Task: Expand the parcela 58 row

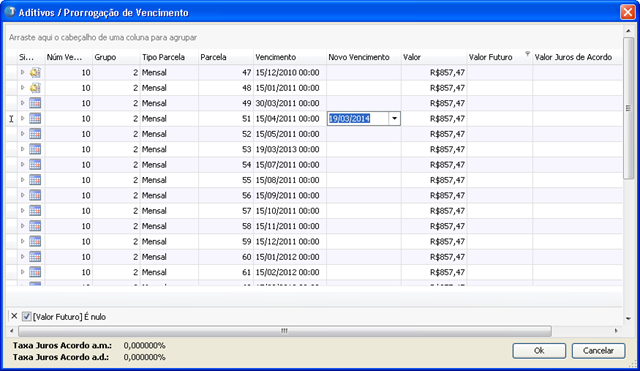Action: [x=22, y=226]
